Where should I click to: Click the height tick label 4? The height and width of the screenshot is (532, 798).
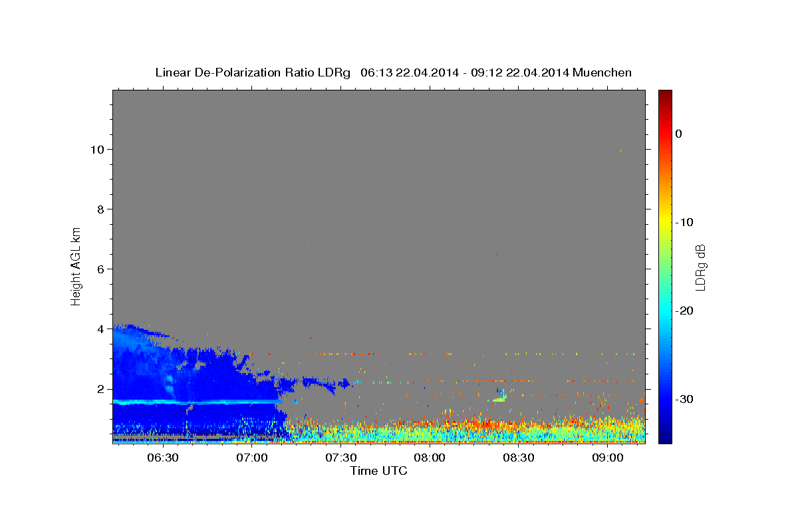click(100, 329)
